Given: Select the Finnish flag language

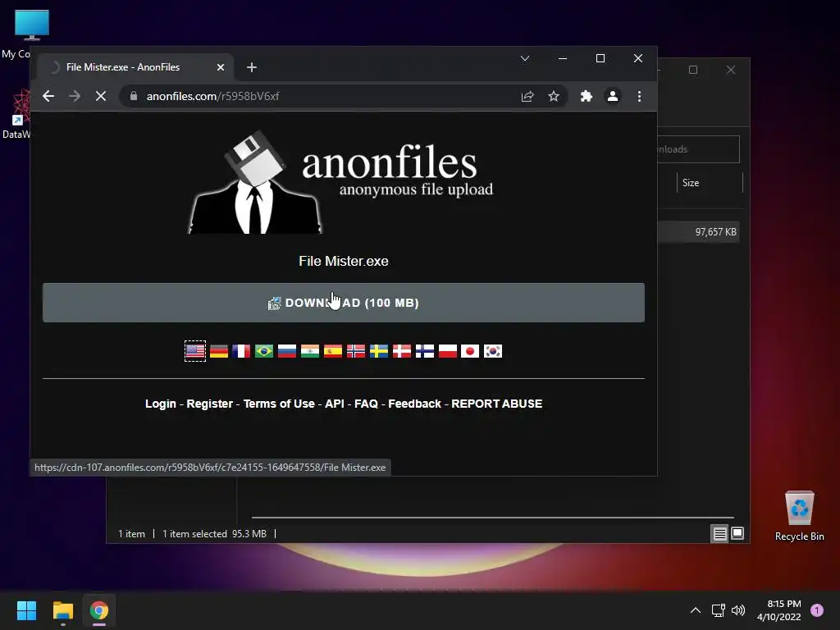Looking at the screenshot, I should (x=425, y=351).
